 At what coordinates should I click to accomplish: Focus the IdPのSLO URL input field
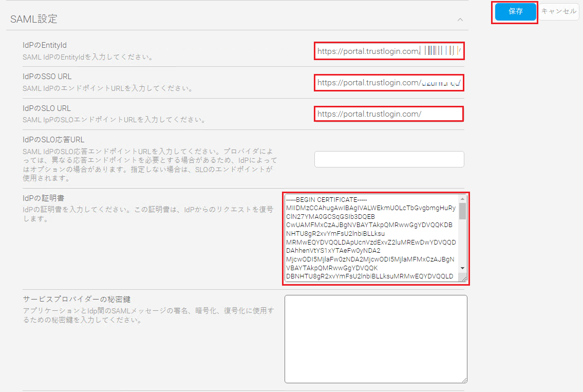[x=389, y=114]
